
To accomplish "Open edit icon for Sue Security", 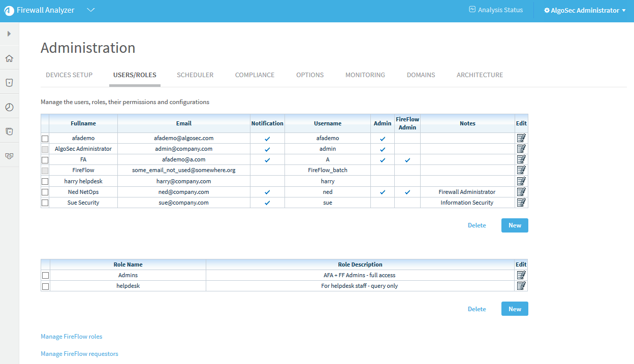I will pyautogui.click(x=521, y=203).
